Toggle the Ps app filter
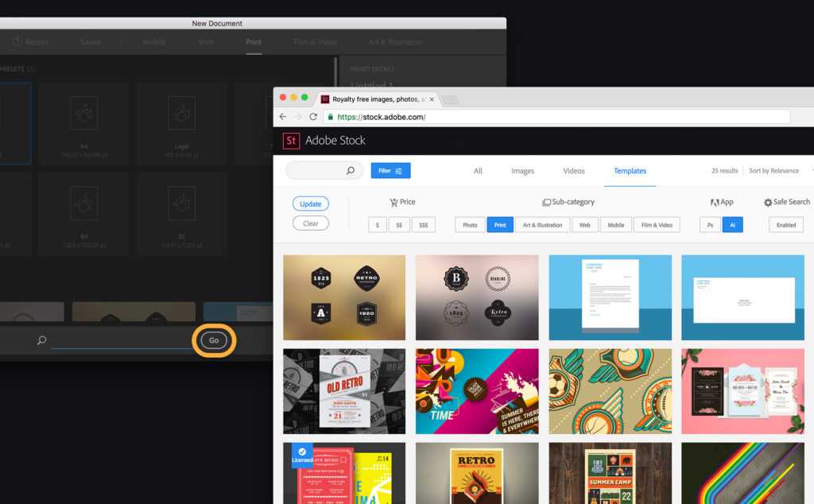814x504 pixels. pyautogui.click(x=710, y=225)
